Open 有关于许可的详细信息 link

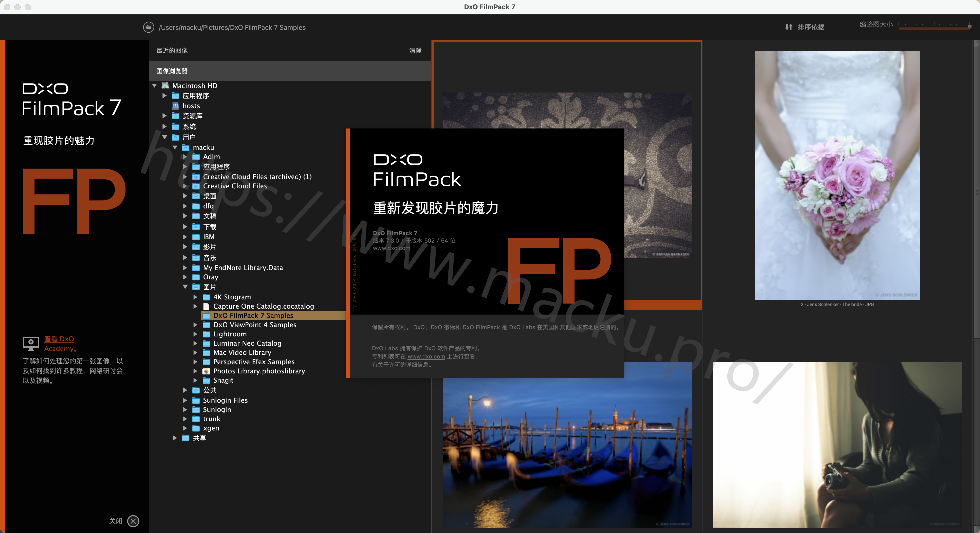[x=403, y=365]
